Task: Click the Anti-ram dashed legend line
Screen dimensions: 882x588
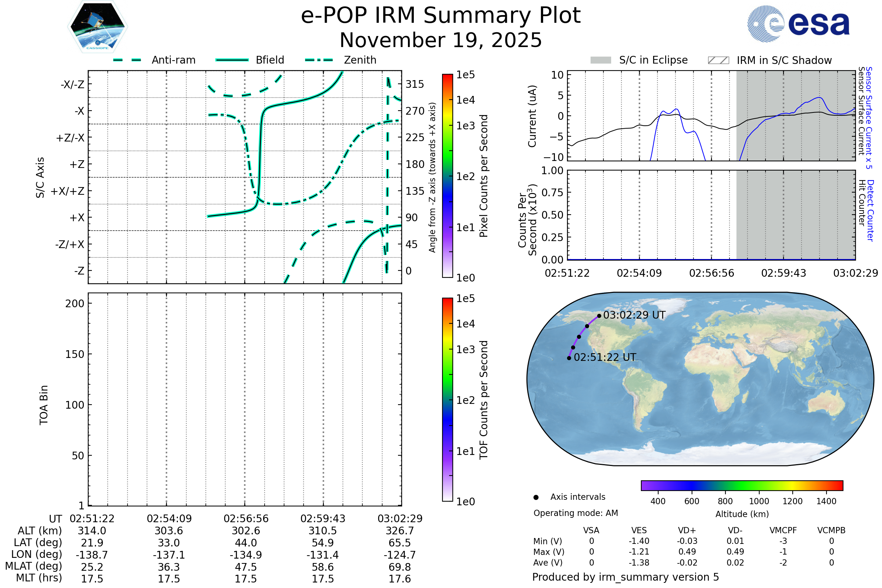Action: [x=127, y=60]
